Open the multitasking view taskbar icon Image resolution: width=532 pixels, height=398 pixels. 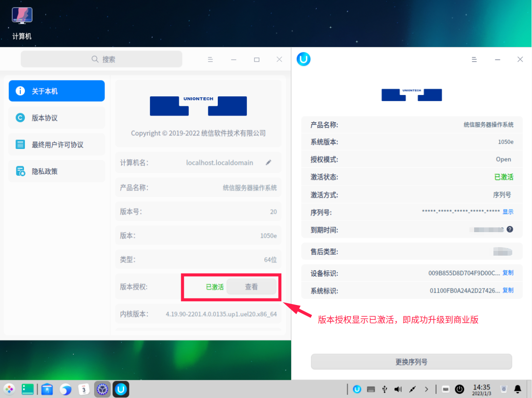[x=27, y=389]
